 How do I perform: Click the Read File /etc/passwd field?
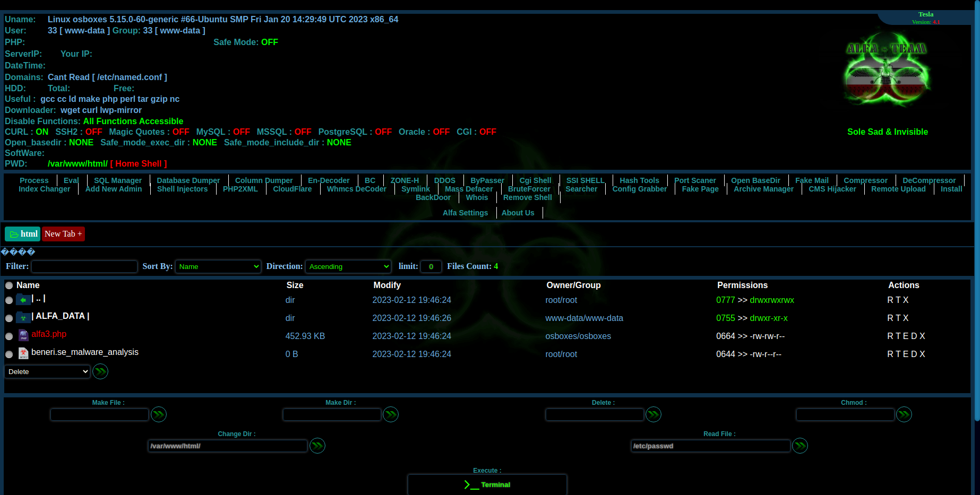[711, 446]
